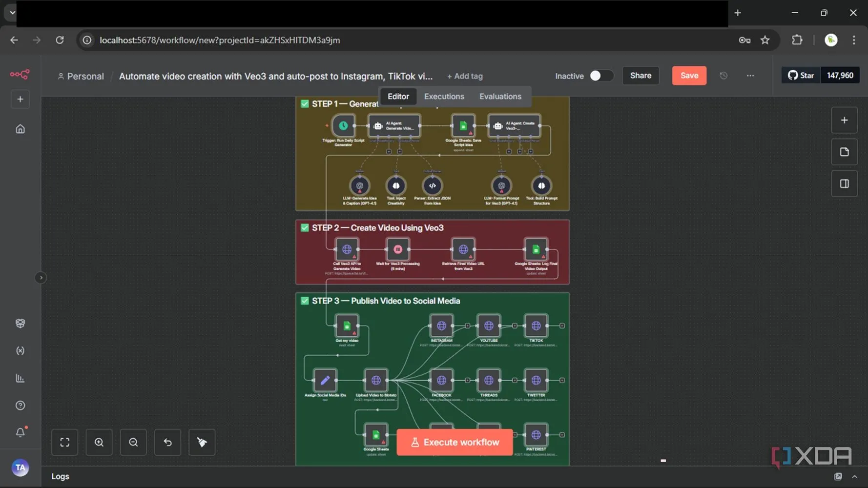This screenshot has height=488, width=868.
Task: Switch to the Evaluations tab
Action: (x=500, y=97)
